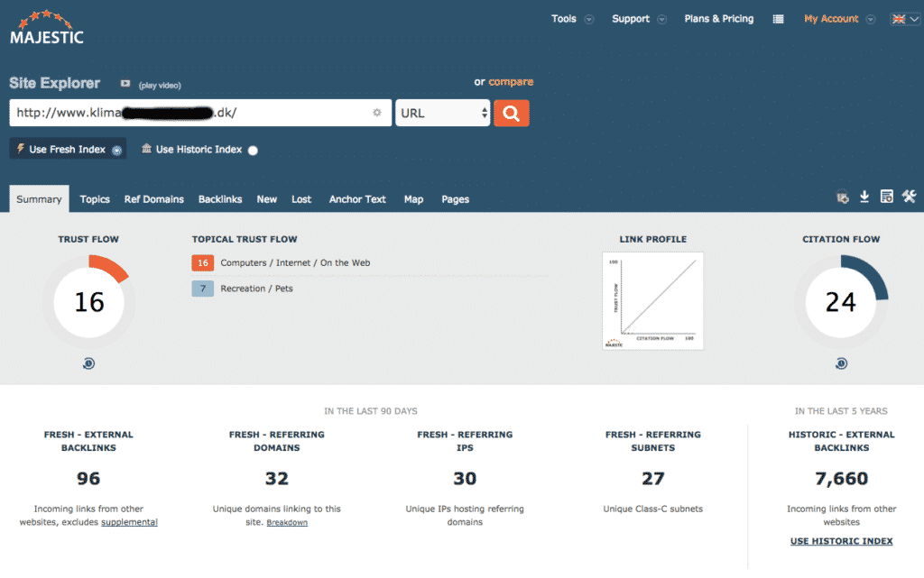Viewport: 924px width, 578px height.
Task: Open the Link Profile chart thumbnail
Action: [653, 301]
